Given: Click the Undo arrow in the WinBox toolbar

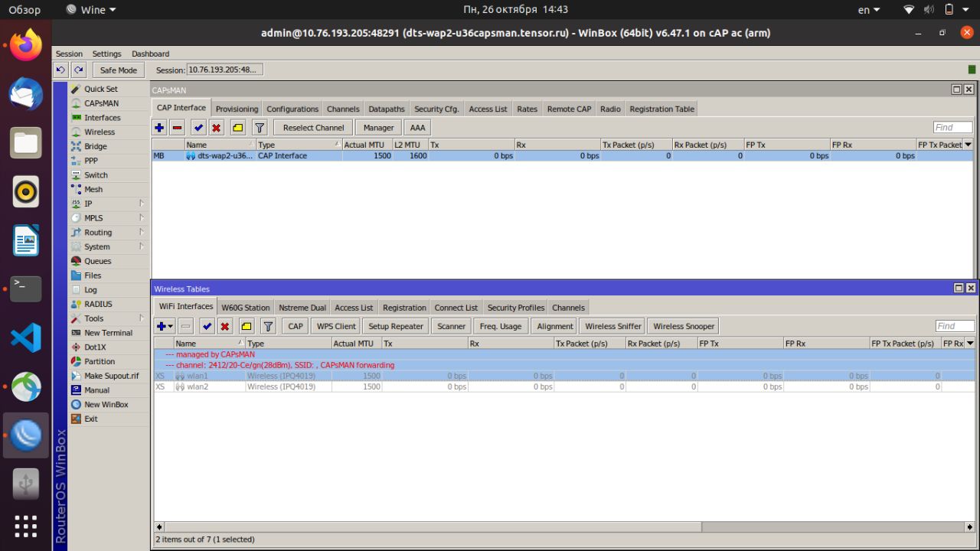Looking at the screenshot, I should coord(61,70).
